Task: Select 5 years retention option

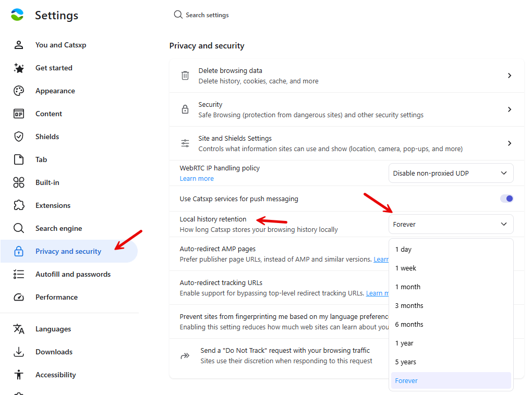Action: point(451,362)
